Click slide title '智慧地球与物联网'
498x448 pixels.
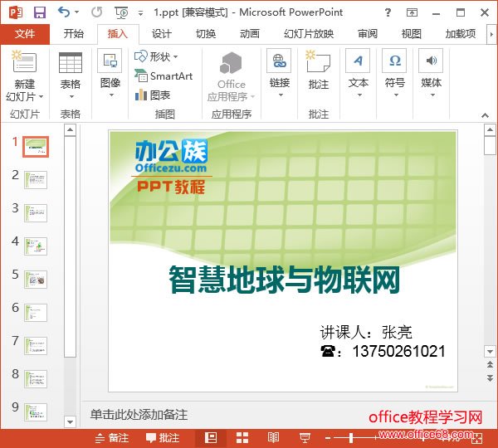coord(285,280)
